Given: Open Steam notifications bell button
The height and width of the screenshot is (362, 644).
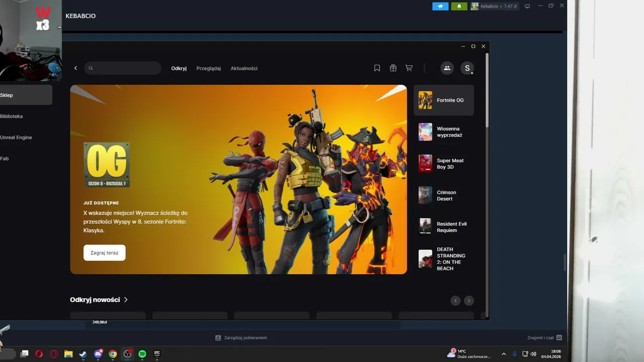Looking at the screenshot, I should click(x=459, y=6).
